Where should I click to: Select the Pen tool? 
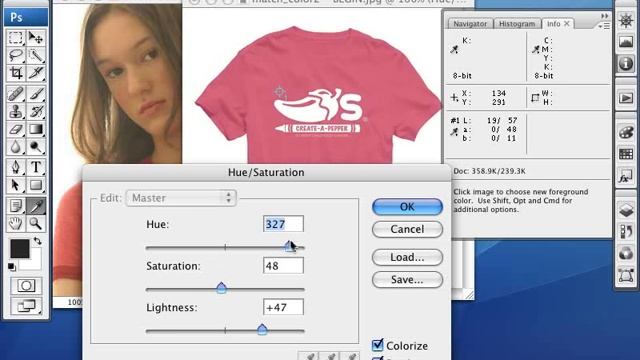(x=16, y=167)
